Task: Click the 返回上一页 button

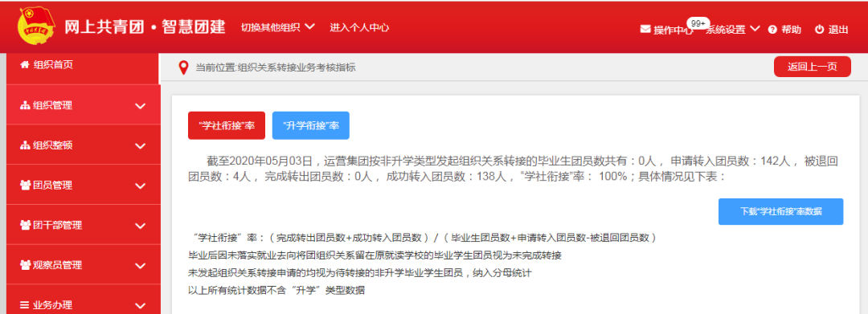Action: (x=812, y=67)
